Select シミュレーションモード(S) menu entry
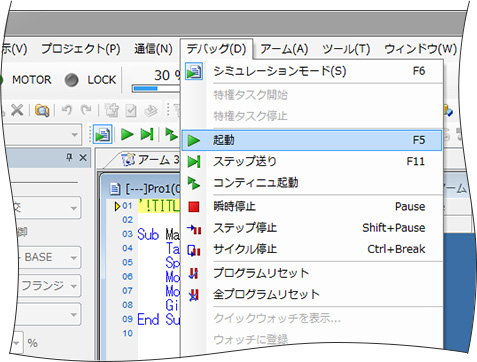477x362 pixels. tap(312, 71)
